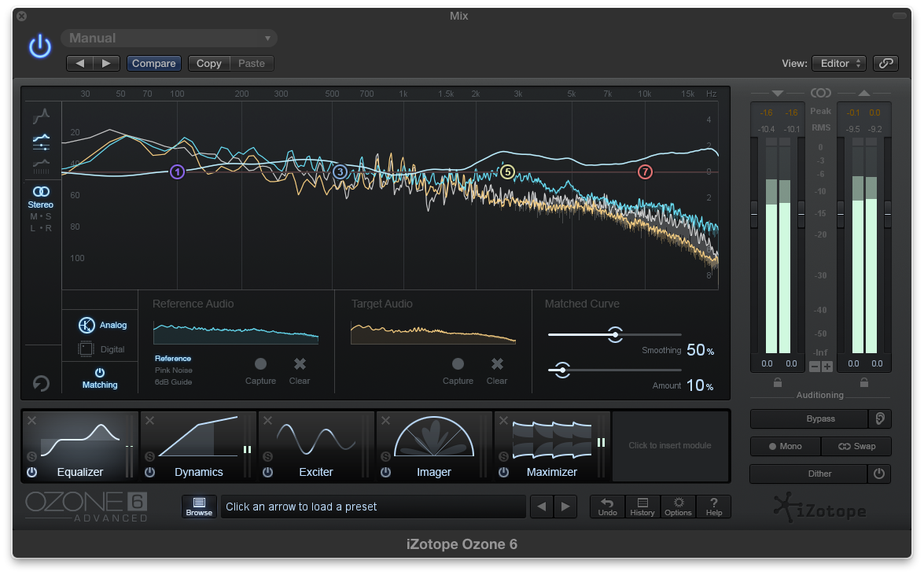This screenshot has height=575, width=924.
Task: Click the empty slot to insert module
Action: coord(670,446)
